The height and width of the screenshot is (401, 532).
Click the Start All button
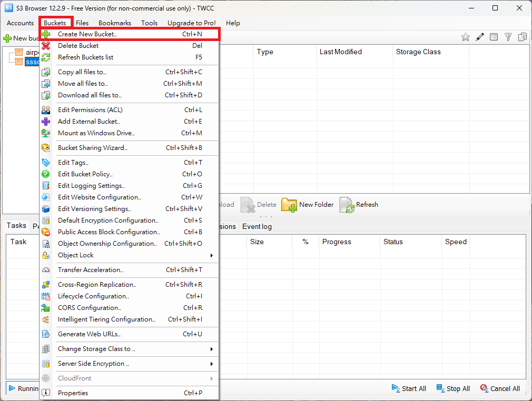pyautogui.click(x=409, y=389)
